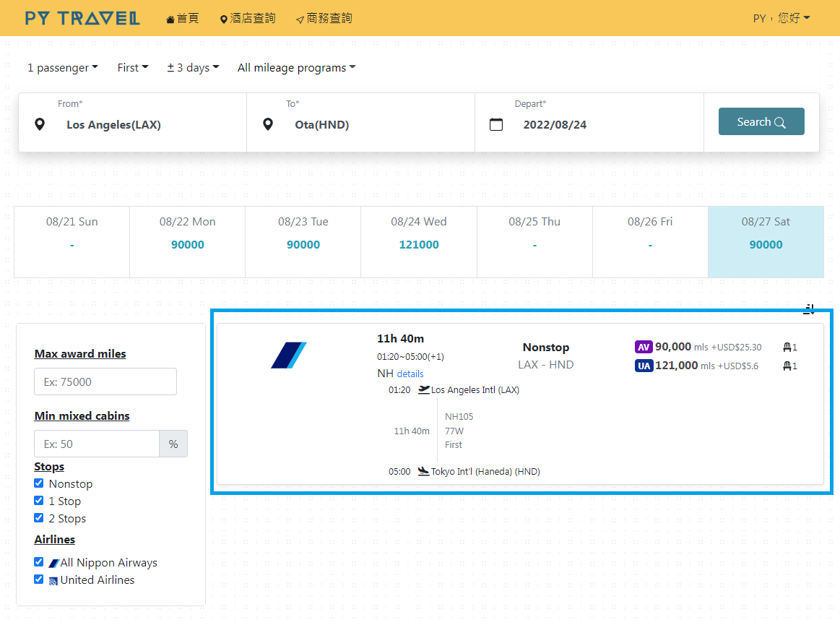840x625 pixels.
Task: Uncheck the 2 Stops filter
Action: 38,518
